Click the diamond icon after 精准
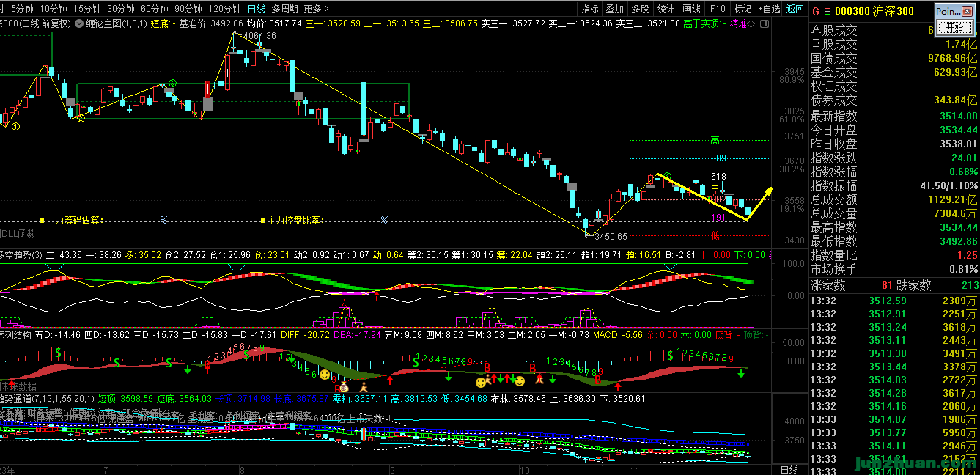 click(752, 23)
